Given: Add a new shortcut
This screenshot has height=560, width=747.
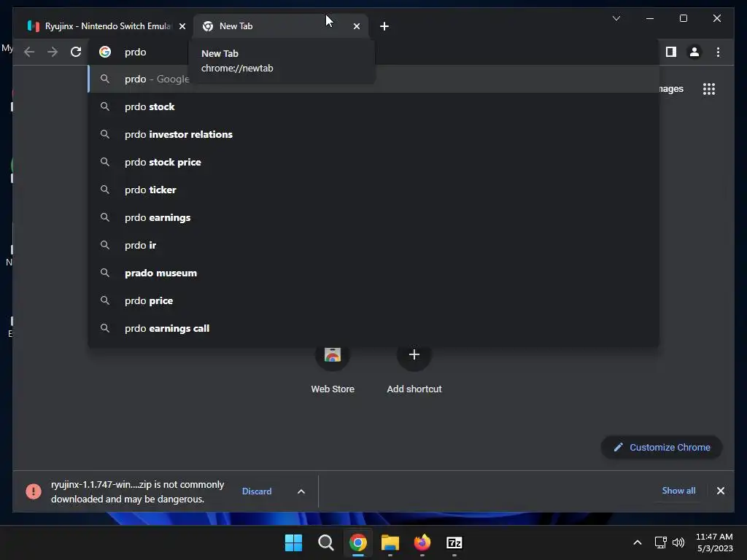Looking at the screenshot, I should click(x=414, y=370).
